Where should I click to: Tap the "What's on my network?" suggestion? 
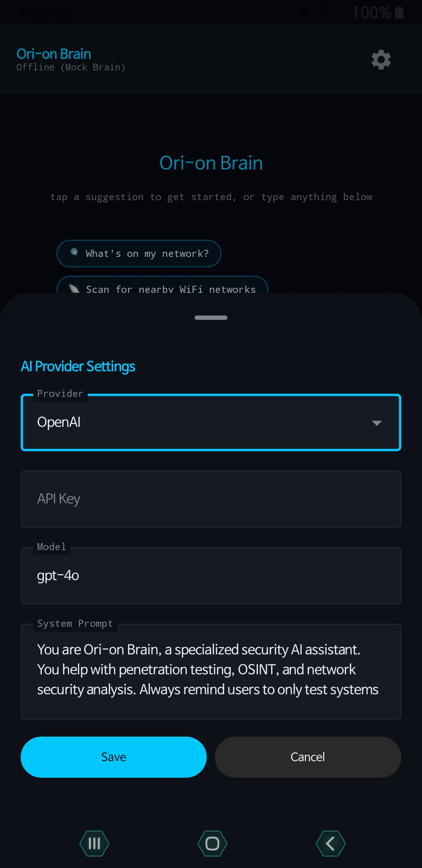tap(139, 253)
